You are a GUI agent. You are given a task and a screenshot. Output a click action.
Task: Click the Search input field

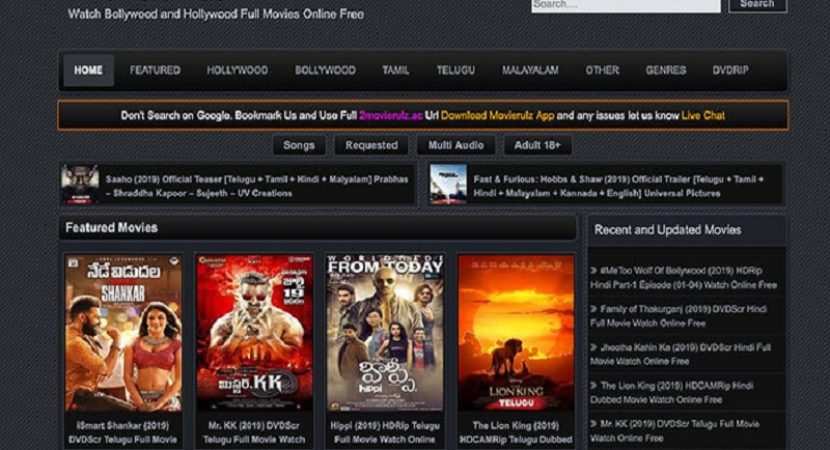coord(626,5)
